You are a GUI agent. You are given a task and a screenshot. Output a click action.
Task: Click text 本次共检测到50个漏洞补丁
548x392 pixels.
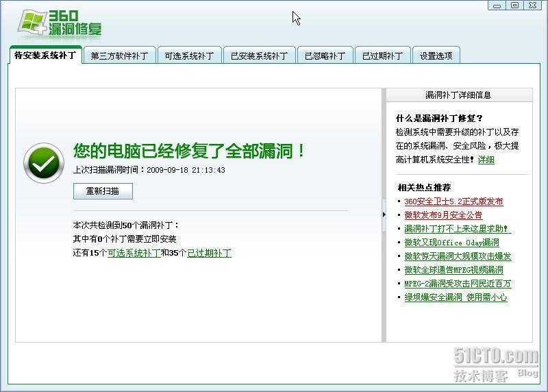126,225
